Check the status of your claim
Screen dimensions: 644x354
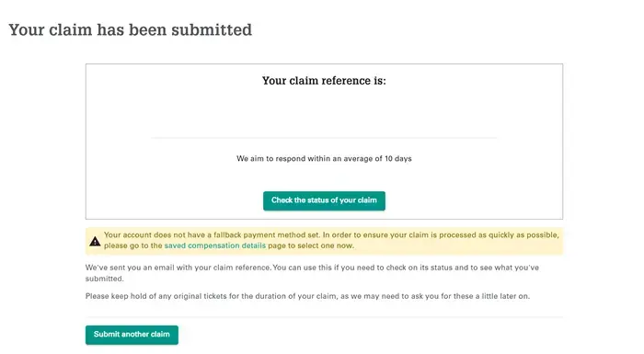pyautogui.click(x=324, y=200)
